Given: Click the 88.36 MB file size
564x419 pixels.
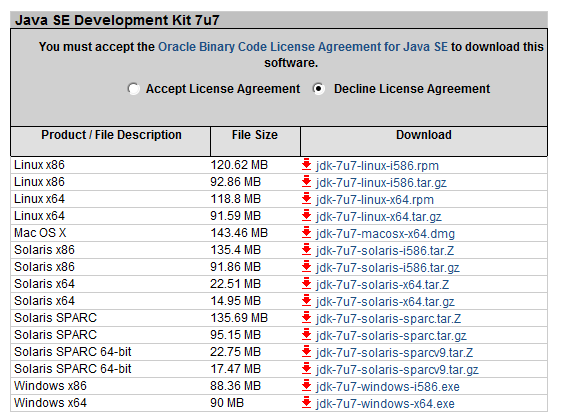Looking at the screenshot, I should click(x=236, y=386).
